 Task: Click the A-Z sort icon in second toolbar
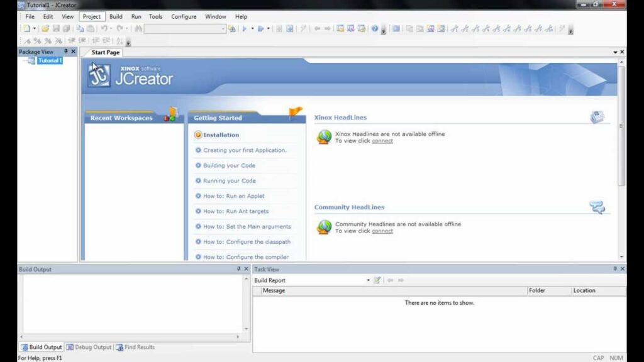click(x=119, y=41)
